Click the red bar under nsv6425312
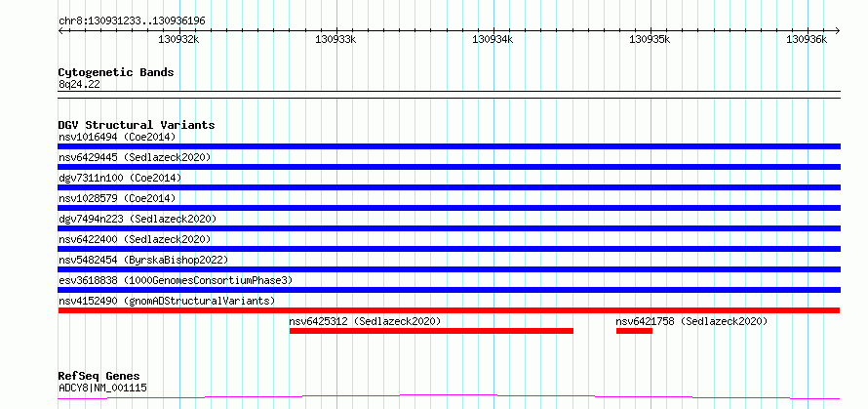Screen dimensions: 868x409 click(x=431, y=331)
